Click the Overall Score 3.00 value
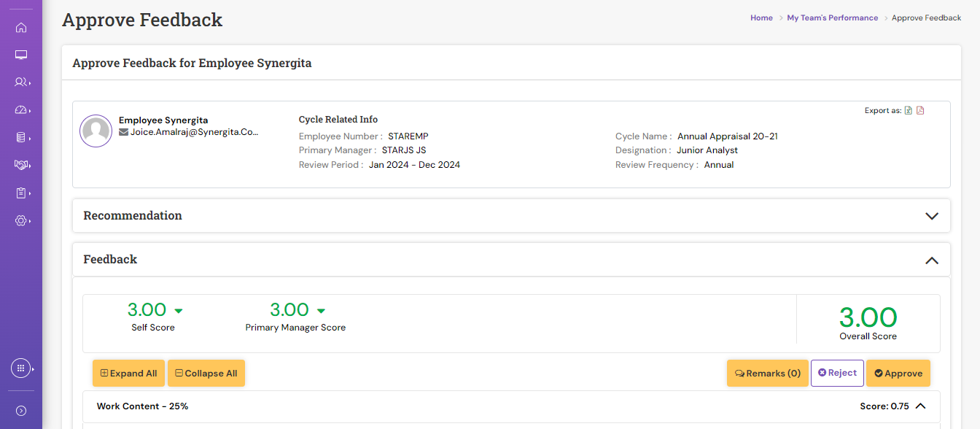 [868, 317]
